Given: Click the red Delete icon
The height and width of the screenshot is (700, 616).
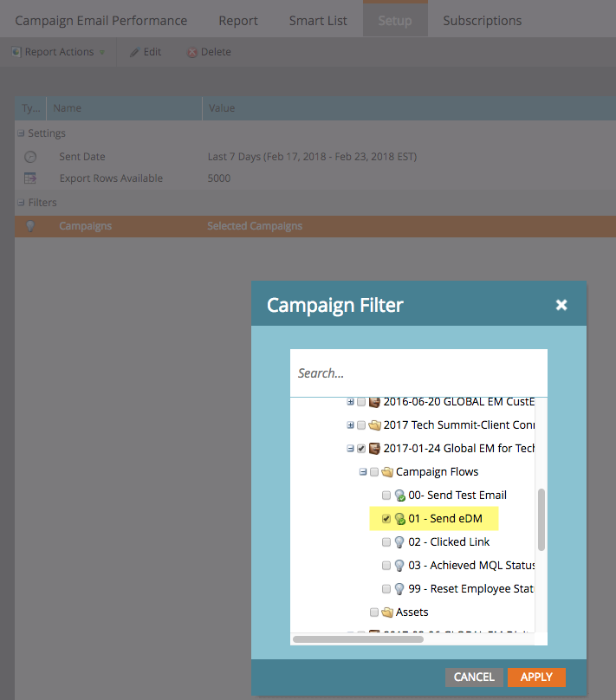Looking at the screenshot, I should [192, 52].
